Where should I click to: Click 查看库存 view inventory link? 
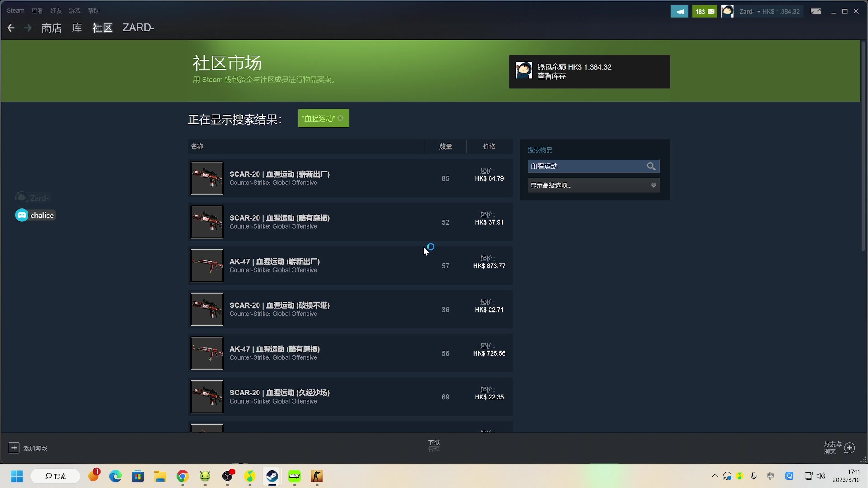552,76
